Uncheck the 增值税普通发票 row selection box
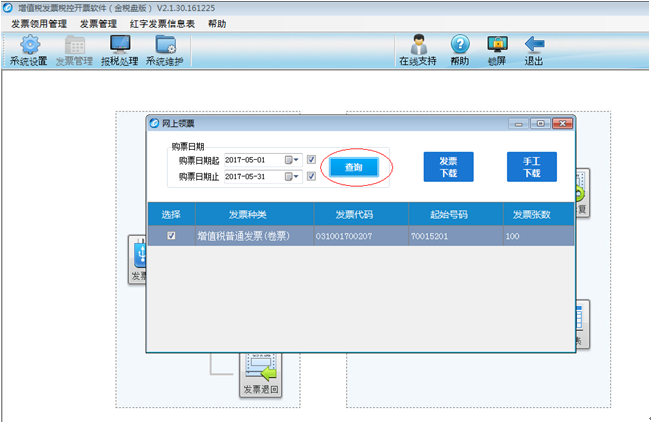 [172, 236]
